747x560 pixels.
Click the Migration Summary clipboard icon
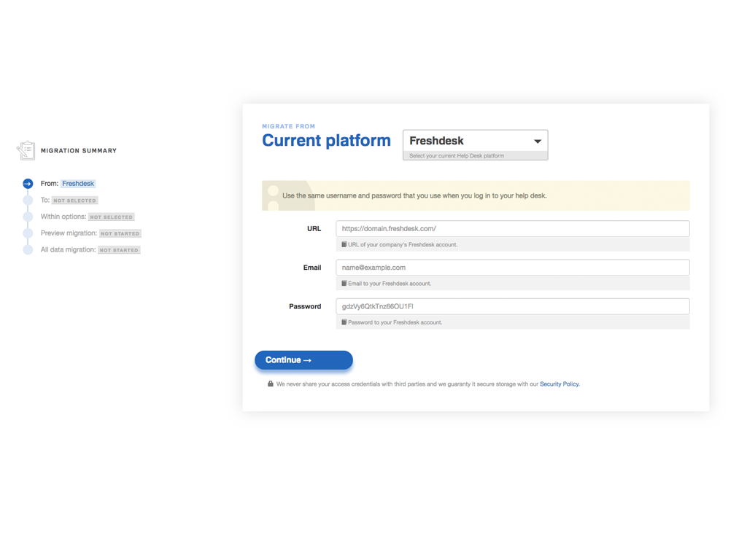pyautogui.click(x=26, y=150)
